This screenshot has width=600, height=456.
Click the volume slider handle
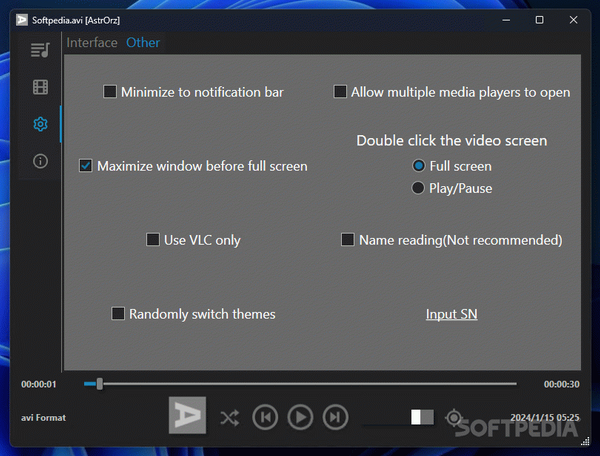coord(416,417)
